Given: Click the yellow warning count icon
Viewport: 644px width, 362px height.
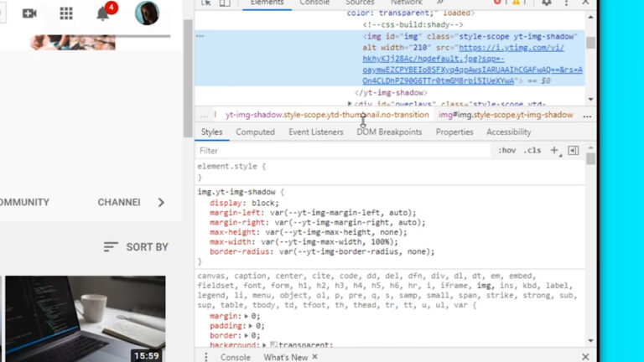Looking at the screenshot, I should point(516,2).
